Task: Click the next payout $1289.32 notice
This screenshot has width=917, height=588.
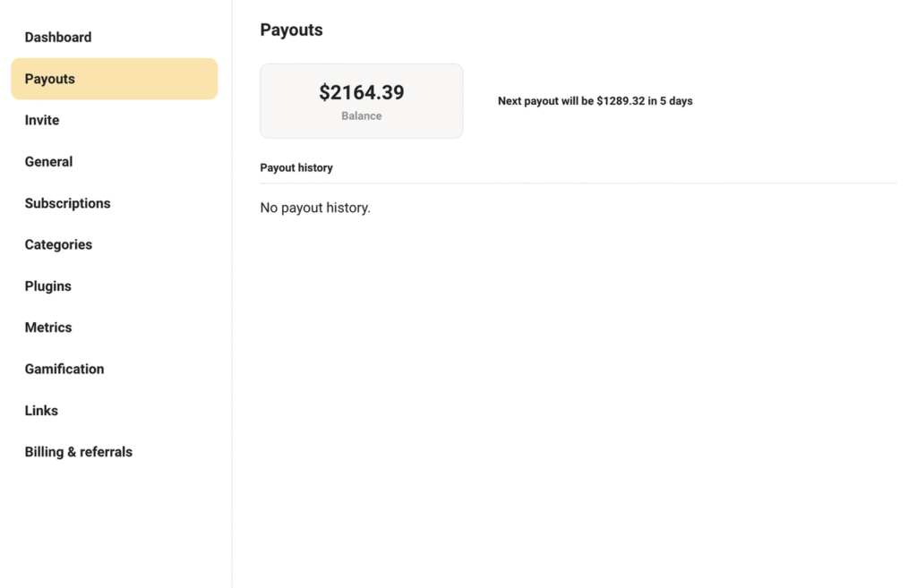Action: click(x=596, y=101)
